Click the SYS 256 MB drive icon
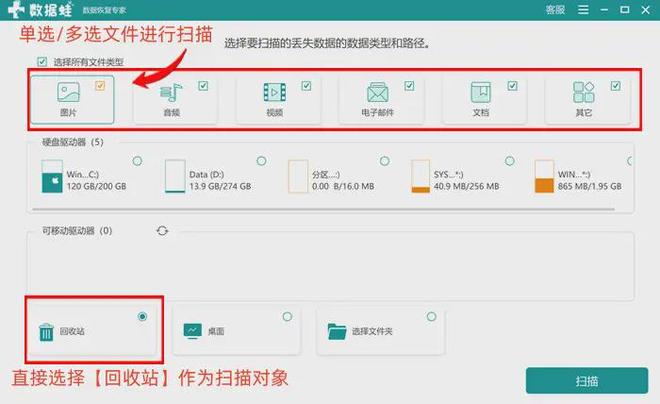The image size is (660, 404). [x=420, y=176]
